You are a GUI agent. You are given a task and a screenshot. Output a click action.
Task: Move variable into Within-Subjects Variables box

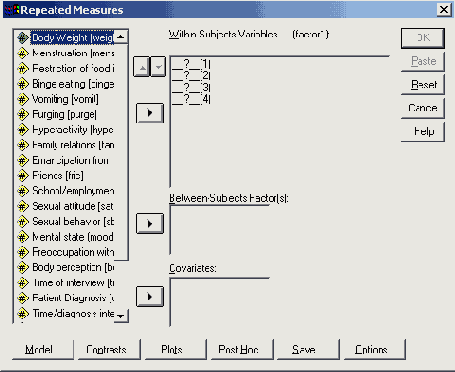point(150,113)
